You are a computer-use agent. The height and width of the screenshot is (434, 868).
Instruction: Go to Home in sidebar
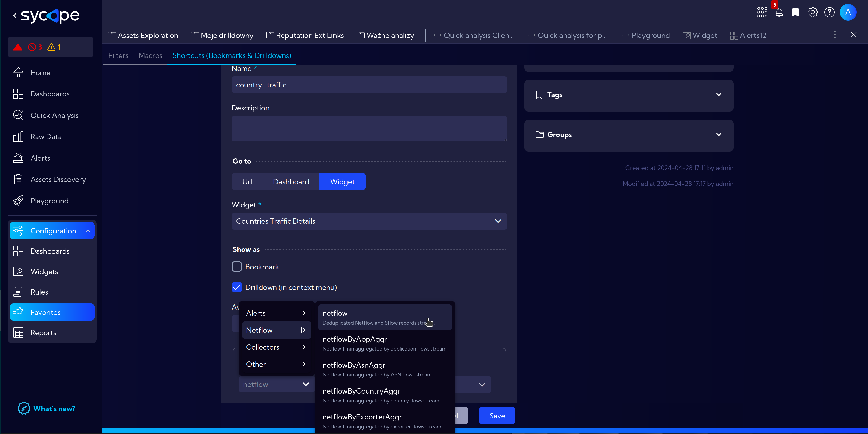click(40, 73)
